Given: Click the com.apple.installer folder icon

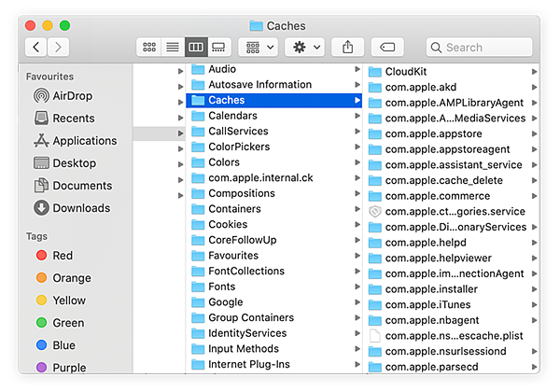Looking at the screenshot, I should tap(375, 289).
